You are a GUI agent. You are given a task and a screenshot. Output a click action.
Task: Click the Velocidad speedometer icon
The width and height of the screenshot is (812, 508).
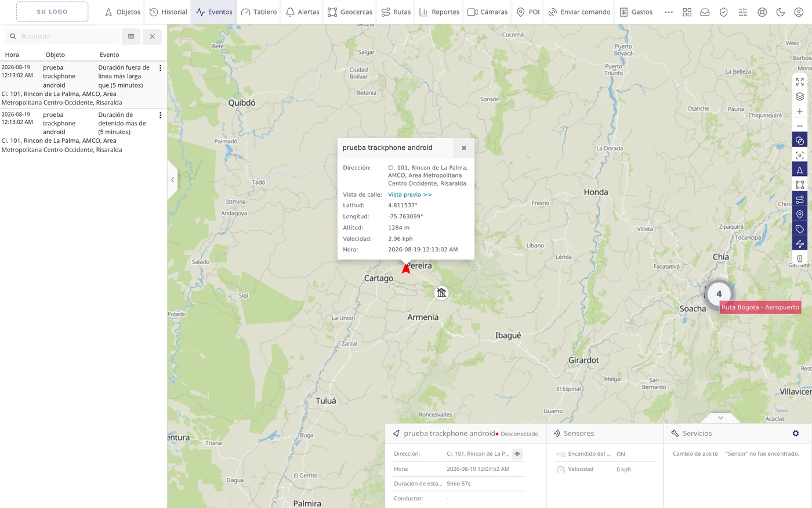pyautogui.click(x=560, y=469)
